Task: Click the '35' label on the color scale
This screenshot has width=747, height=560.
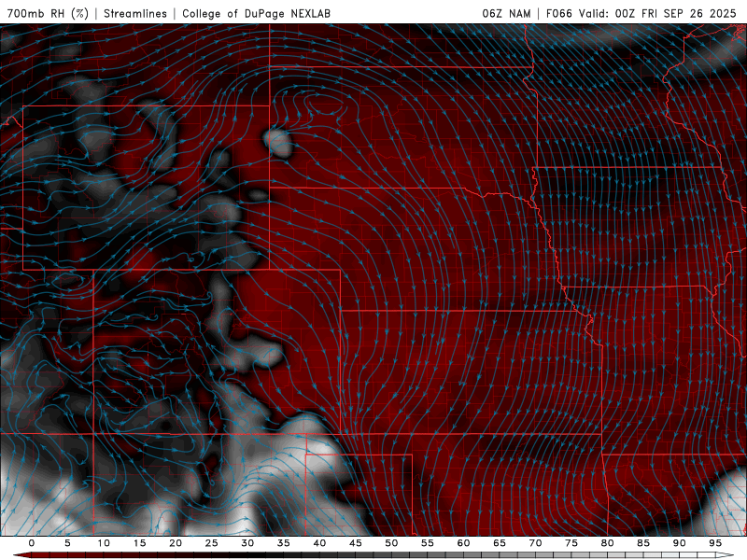Action: point(284,543)
